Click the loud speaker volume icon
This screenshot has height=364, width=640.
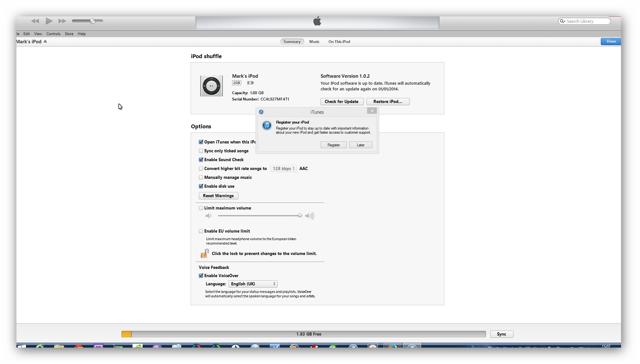[x=309, y=216]
